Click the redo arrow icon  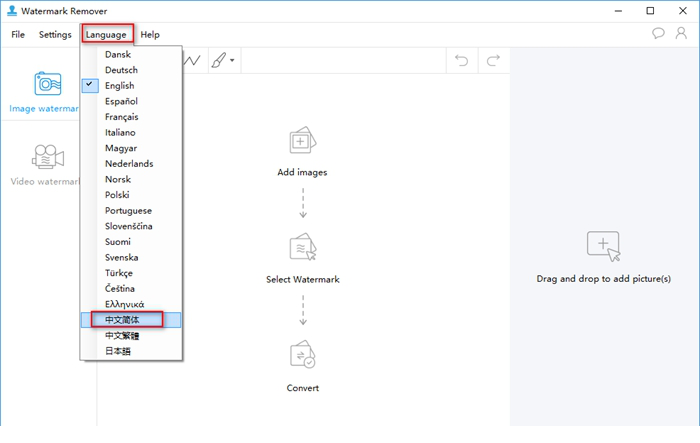(492, 61)
